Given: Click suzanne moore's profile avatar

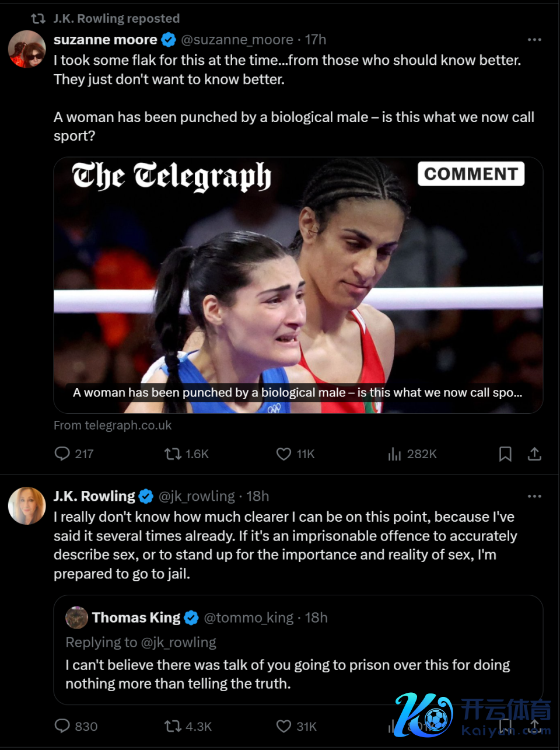Looking at the screenshot, I should (x=27, y=49).
